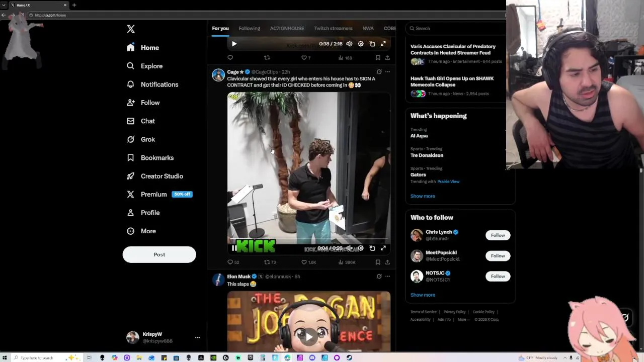Viewport: 644px width, 362px height.
Task: Play the top video at 0:38
Action: coord(234,44)
